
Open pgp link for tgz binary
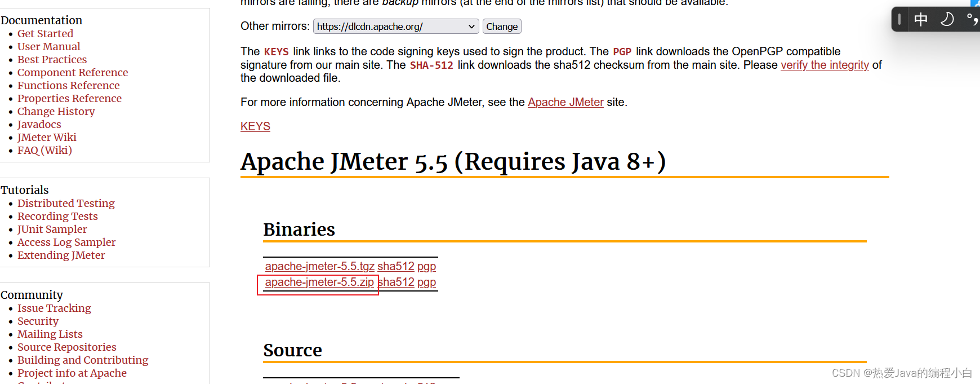pyautogui.click(x=426, y=266)
